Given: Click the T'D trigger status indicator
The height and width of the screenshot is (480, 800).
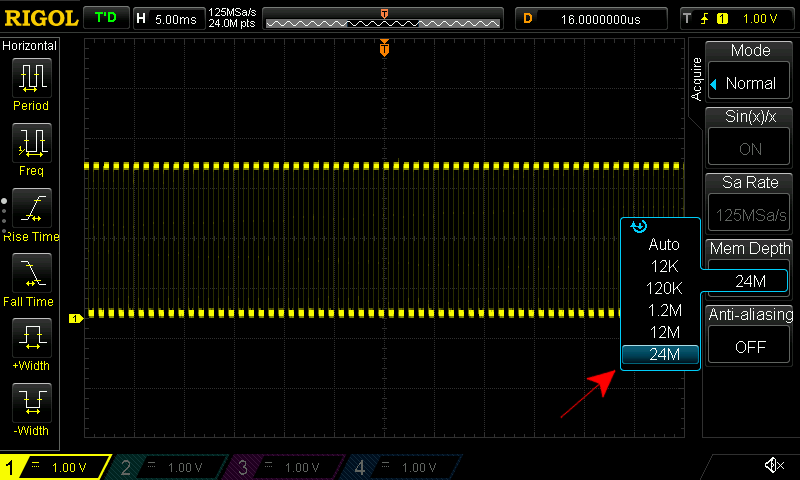Looking at the screenshot, I should tap(106, 18).
